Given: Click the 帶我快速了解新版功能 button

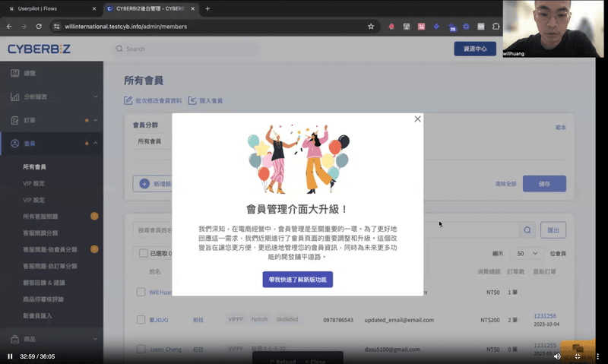Looking at the screenshot, I should (297, 279).
